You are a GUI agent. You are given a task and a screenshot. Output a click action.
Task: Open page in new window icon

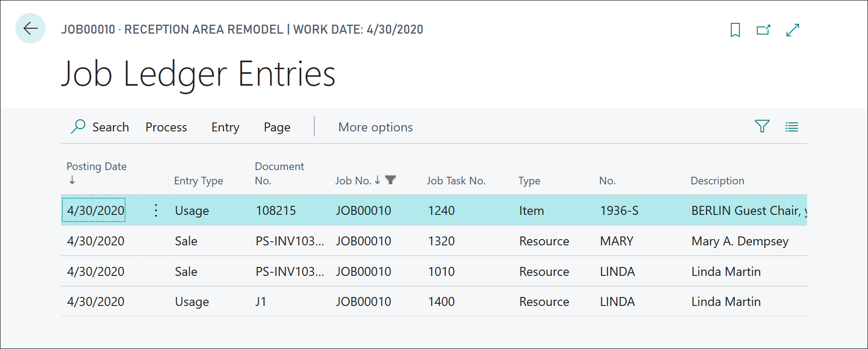pyautogui.click(x=764, y=30)
